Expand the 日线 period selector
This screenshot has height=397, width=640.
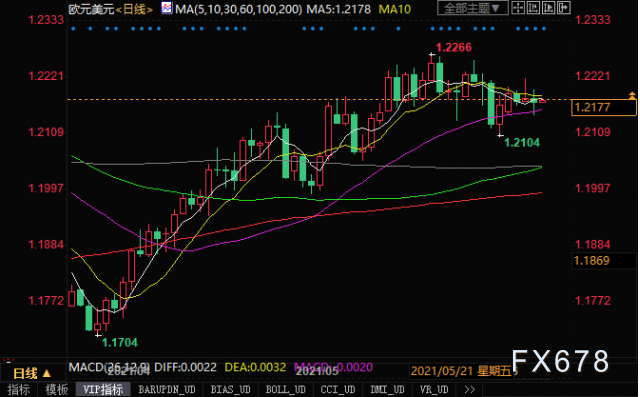click(x=32, y=373)
